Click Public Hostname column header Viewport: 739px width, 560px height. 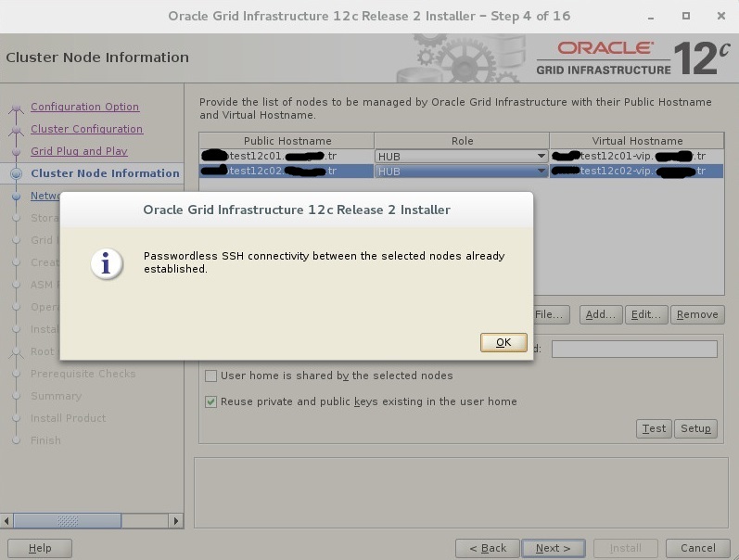pyautogui.click(x=287, y=141)
